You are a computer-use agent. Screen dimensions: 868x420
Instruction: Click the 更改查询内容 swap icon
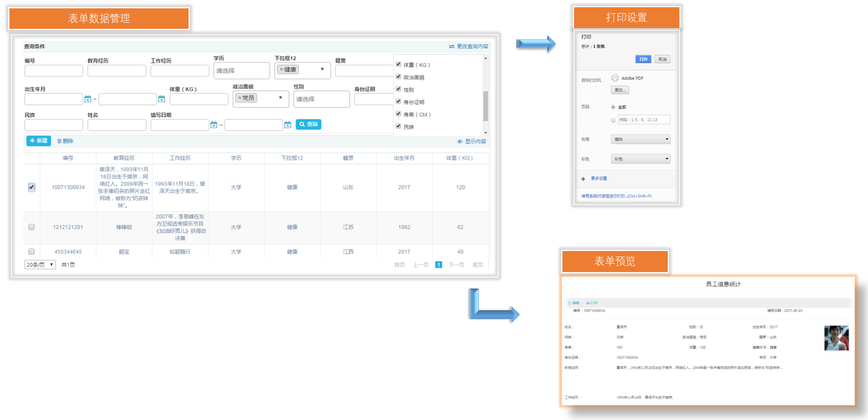[x=452, y=47]
